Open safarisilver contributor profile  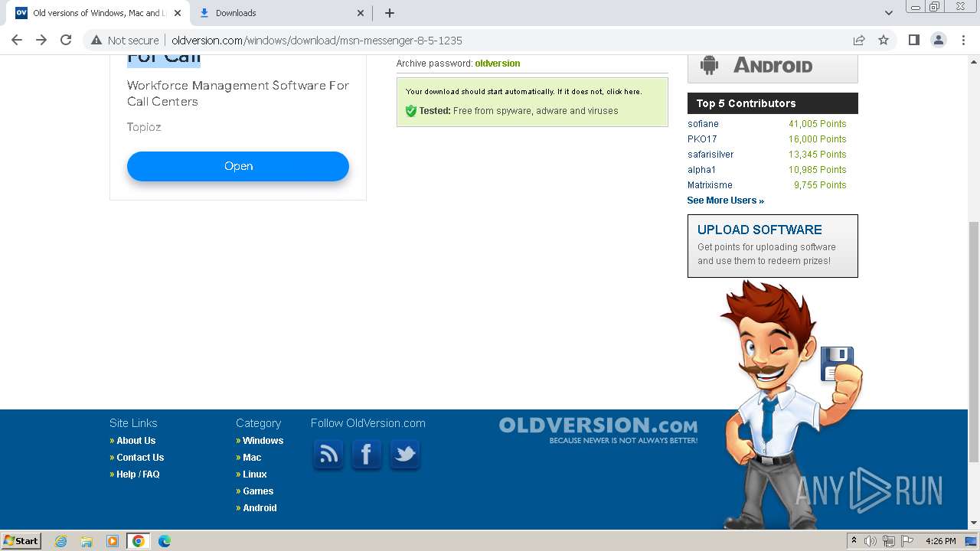pos(710,155)
